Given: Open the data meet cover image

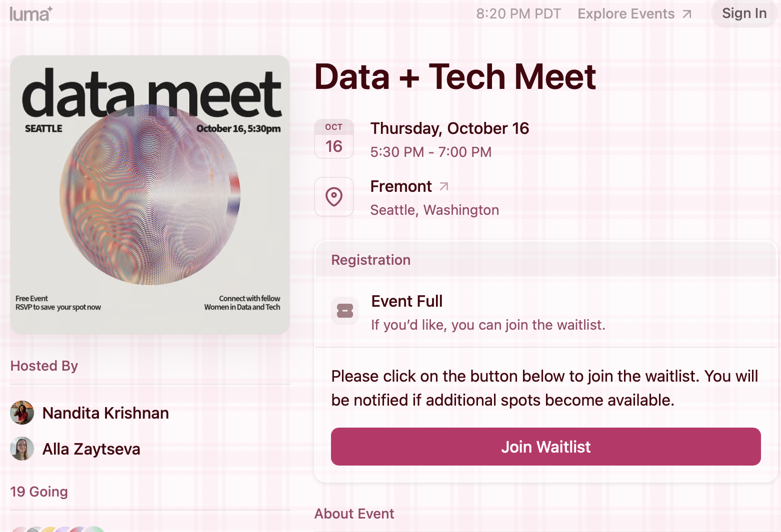Looking at the screenshot, I should tap(150, 195).
